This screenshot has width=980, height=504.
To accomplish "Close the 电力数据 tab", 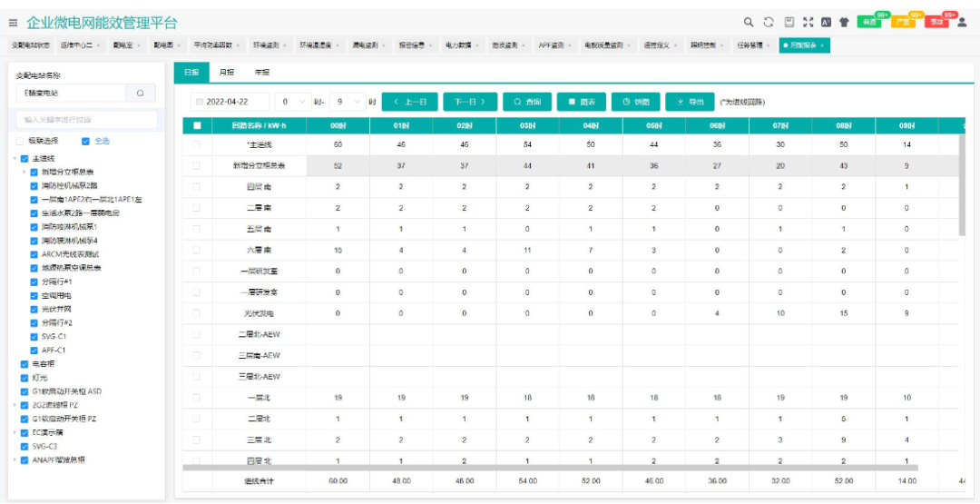I will pos(477,45).
